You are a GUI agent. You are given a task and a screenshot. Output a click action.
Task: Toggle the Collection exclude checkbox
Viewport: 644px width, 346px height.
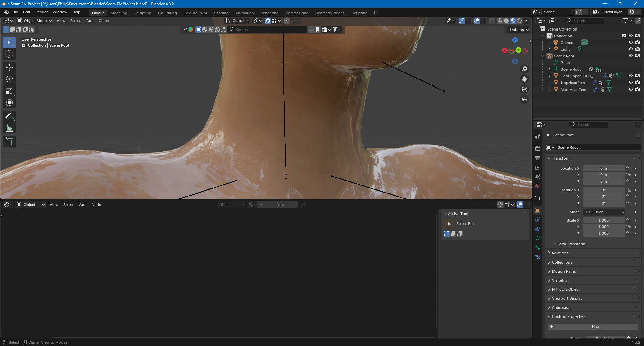click(x=624, y=36)
